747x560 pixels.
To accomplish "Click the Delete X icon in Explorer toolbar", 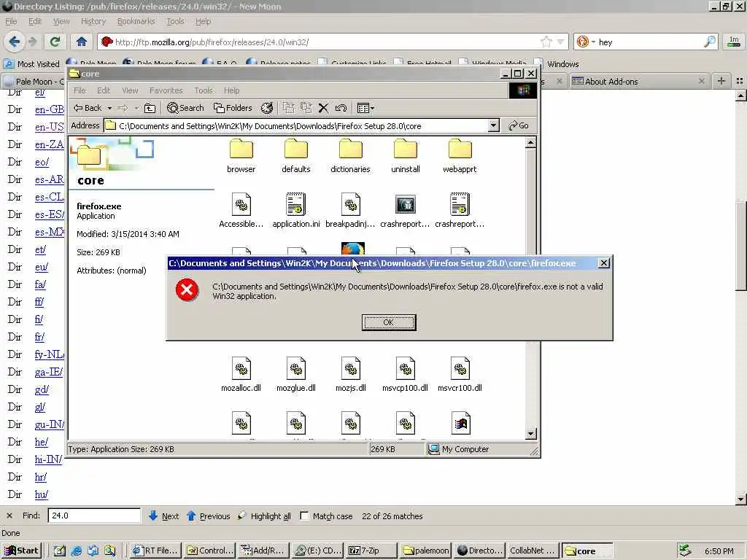I will tap(323, 108).
